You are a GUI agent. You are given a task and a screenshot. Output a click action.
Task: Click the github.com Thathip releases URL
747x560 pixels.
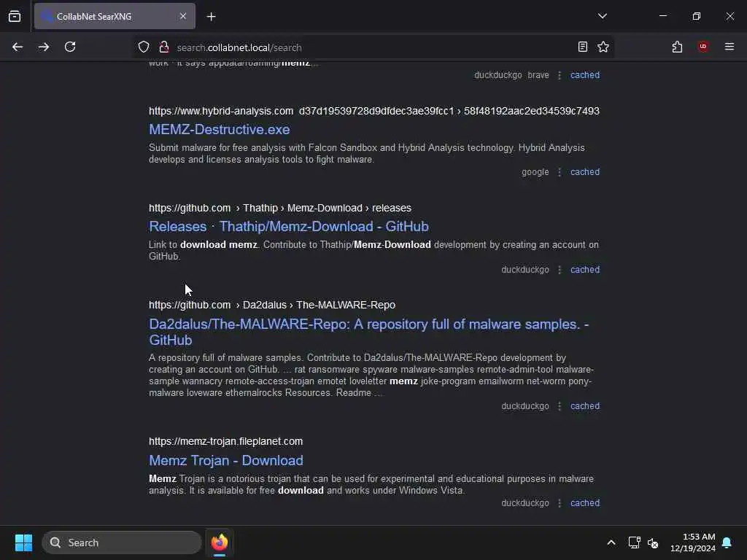pos(279,208)
